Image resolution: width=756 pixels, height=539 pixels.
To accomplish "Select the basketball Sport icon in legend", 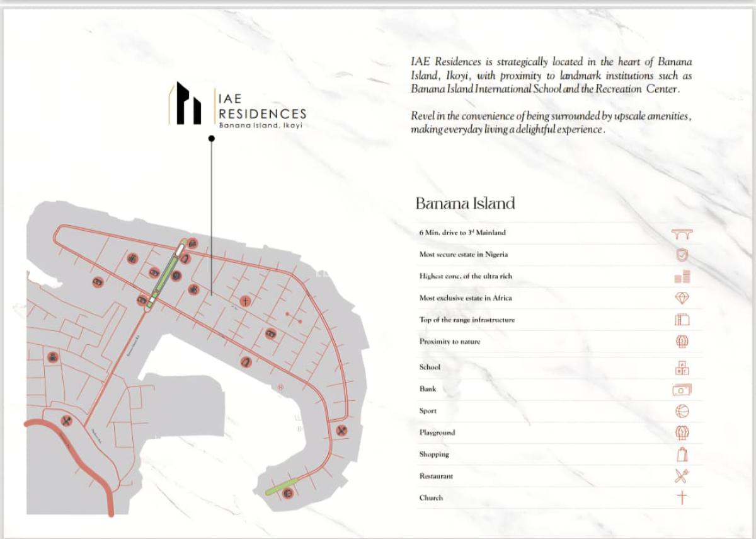I will pyautogui.click(x=682, y=411).
